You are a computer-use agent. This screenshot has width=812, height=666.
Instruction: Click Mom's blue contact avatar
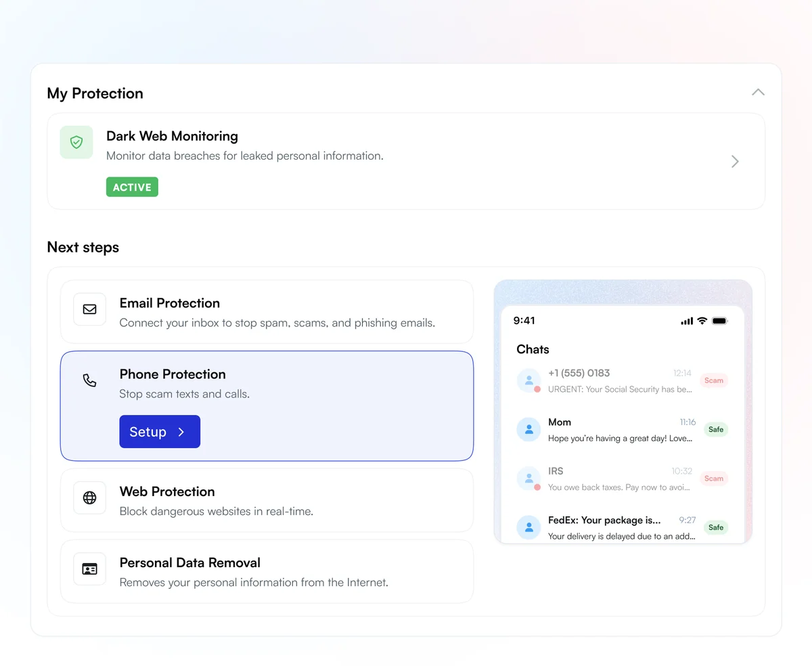point(528,429)
